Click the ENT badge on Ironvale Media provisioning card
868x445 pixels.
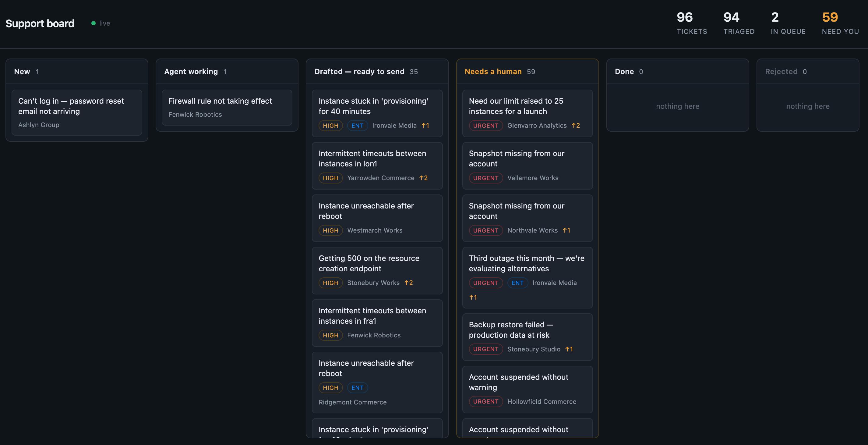(358, 125)
